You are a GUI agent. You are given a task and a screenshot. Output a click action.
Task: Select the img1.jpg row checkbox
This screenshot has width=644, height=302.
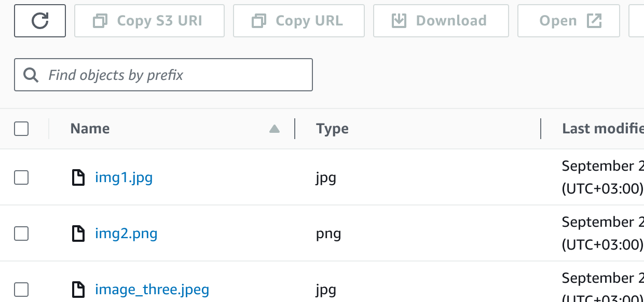(x=21, y=178)
